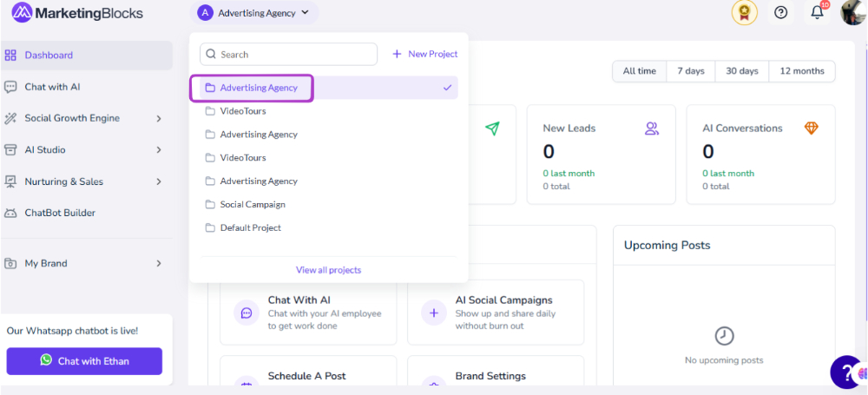
Task: Expand Social Growth Engine submenu
Action: pyautogui.click(x=159, y=119)
